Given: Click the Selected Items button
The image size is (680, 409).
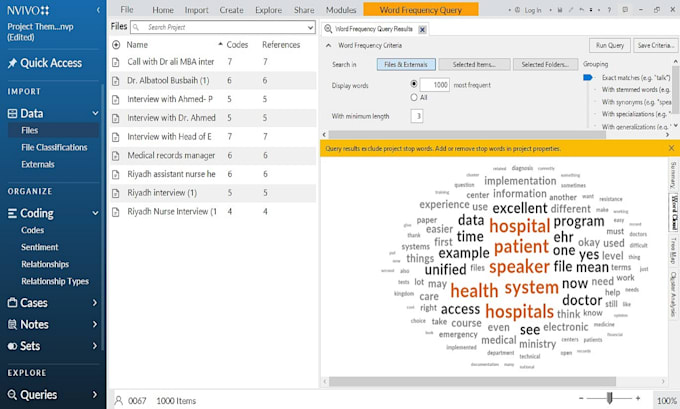Looking at the screenshot, I should pyautogui.click(x=474, y=65).
